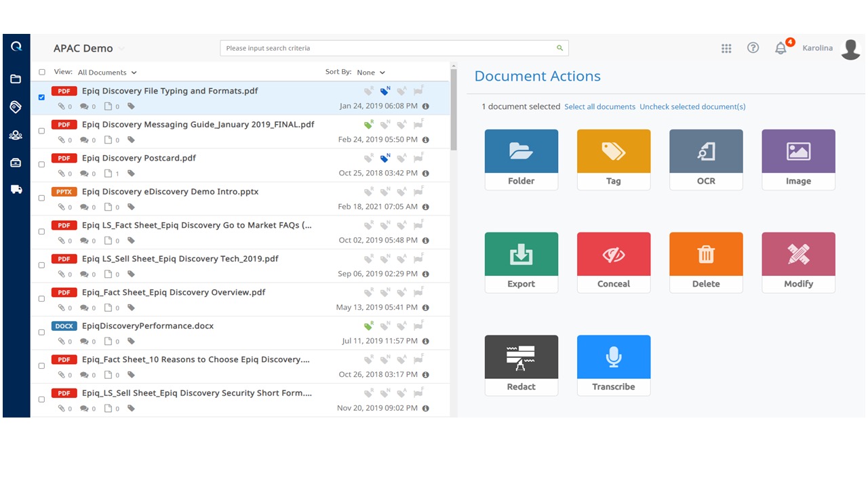868x488 pixels.
Task: Open Epiq LS_Sell Sheet_Epiq Discovery Tech_2019.pdf
Action: pos(180,258)
